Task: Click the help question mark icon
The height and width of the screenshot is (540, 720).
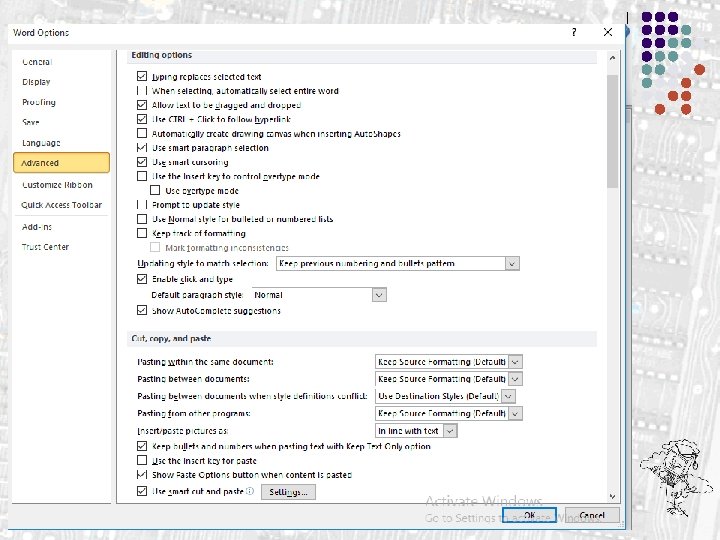Action: point(574,32)
